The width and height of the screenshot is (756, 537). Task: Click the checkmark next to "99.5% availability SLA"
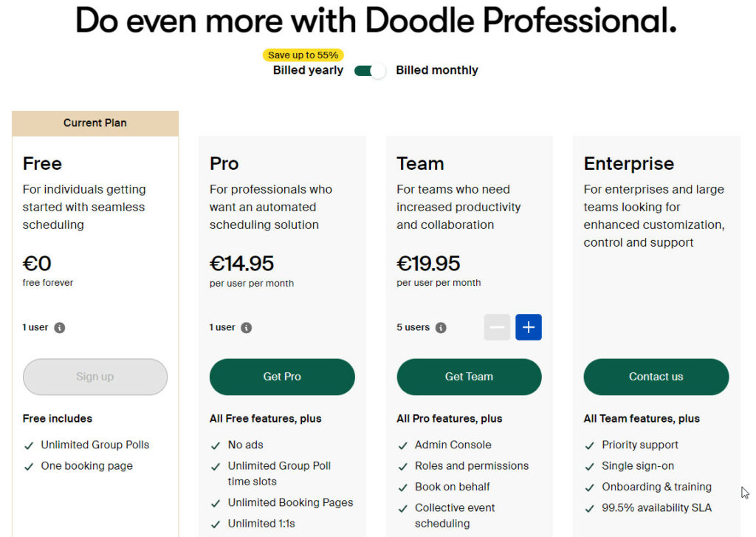(x=591, y=508)
